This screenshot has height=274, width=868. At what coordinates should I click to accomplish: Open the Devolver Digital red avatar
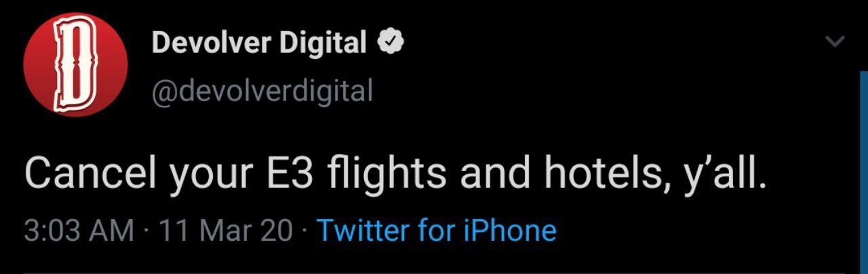pyautogui.click(x=75, y=64)
